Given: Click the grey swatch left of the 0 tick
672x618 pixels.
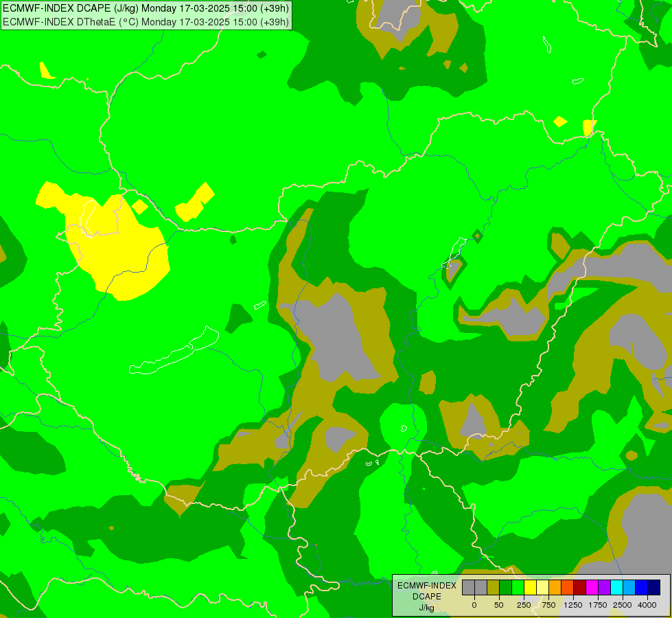Looking at the screenshot, I should [468, 588].
